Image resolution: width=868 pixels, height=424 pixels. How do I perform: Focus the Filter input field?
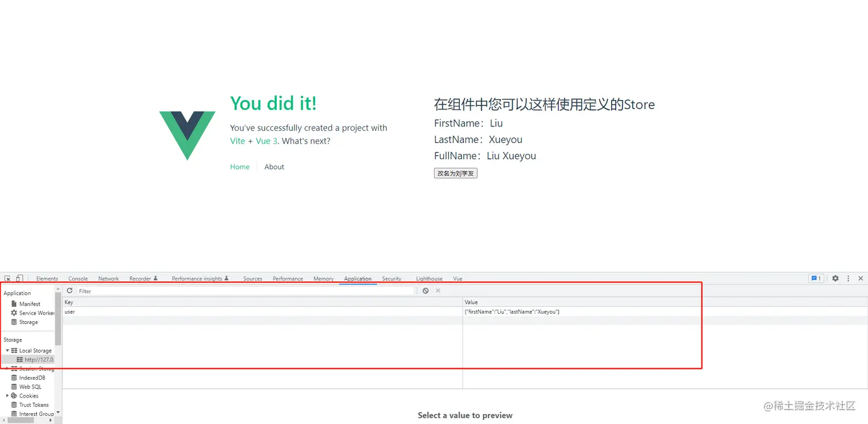pos(245,291)
